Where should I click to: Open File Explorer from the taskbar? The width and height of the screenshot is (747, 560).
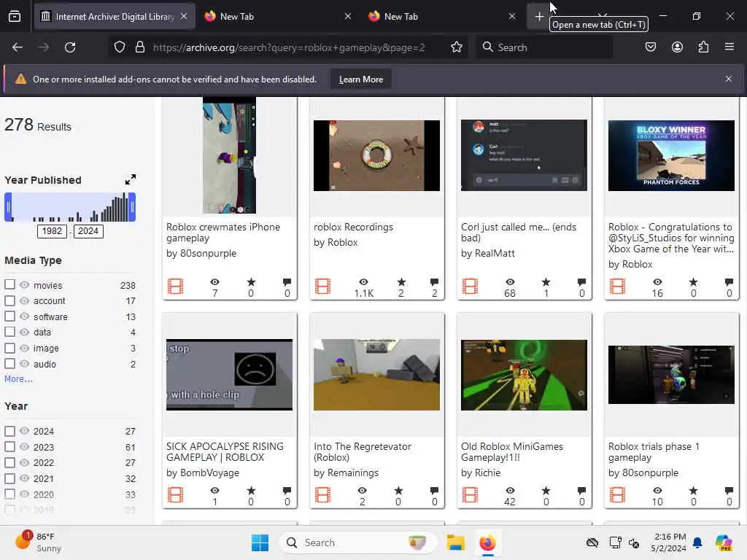click(455, 542)
